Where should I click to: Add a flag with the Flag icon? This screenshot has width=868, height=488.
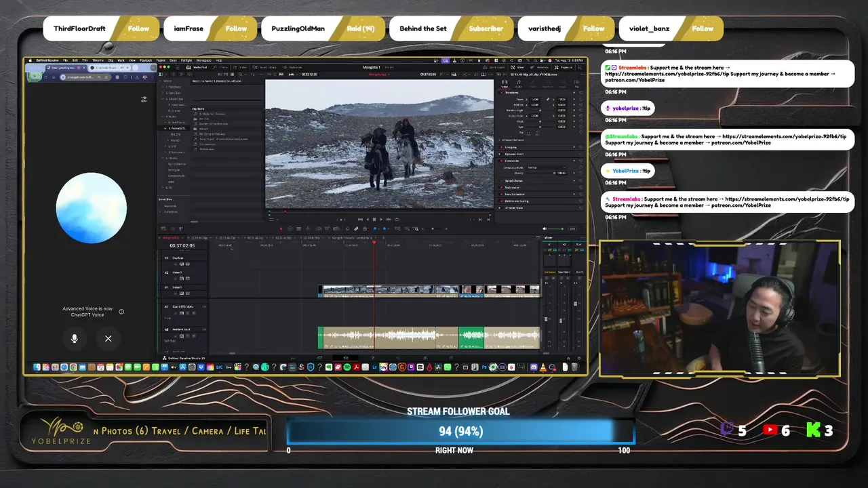[x=375, y=228]
